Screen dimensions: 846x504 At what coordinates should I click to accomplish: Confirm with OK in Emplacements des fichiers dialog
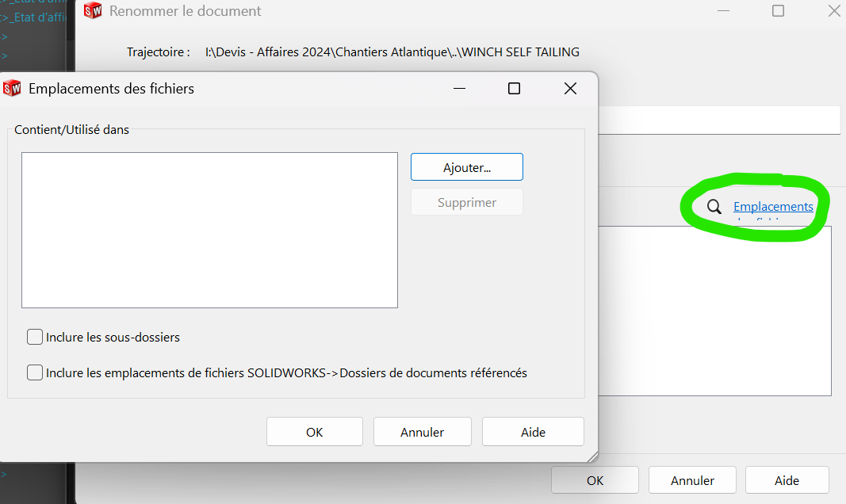(x=315, y=432)
